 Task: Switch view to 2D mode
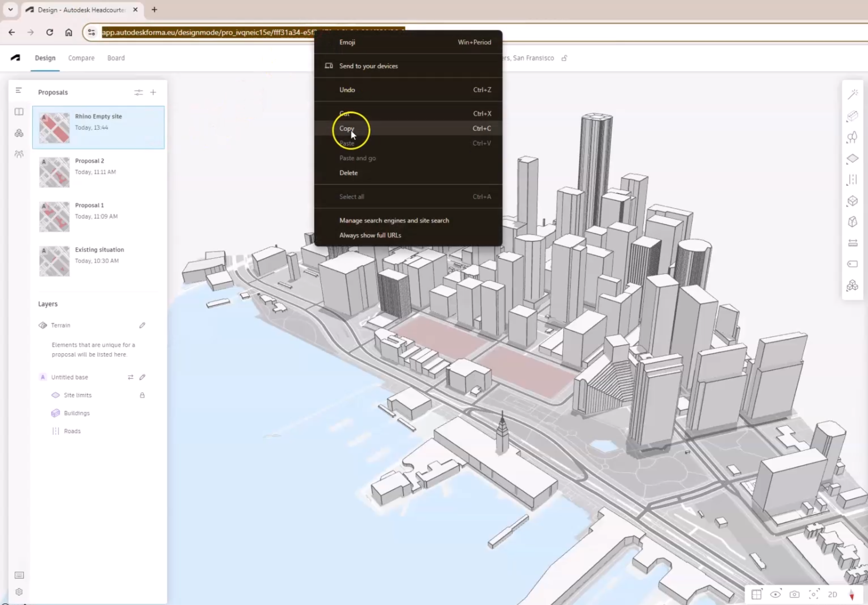tap(832, 594)
